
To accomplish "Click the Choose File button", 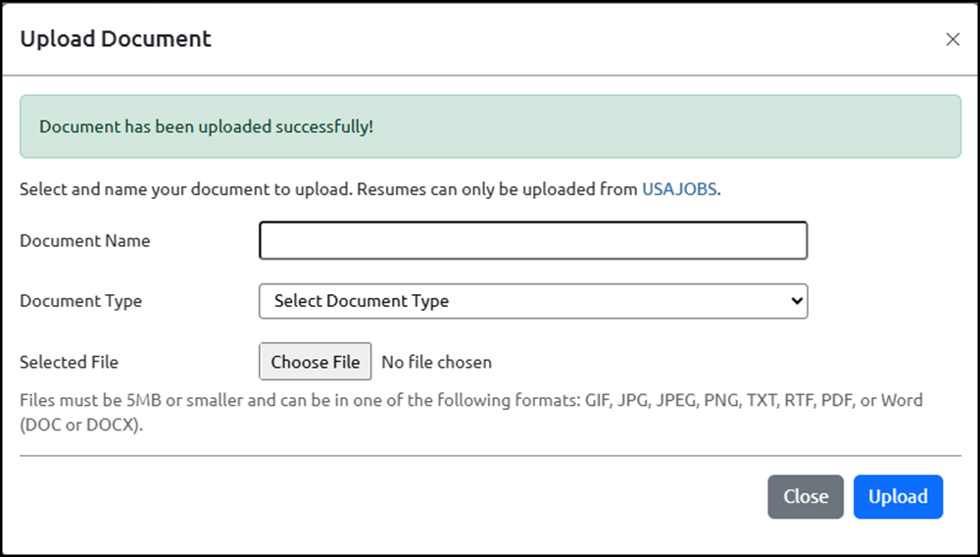I will point(315,361).
